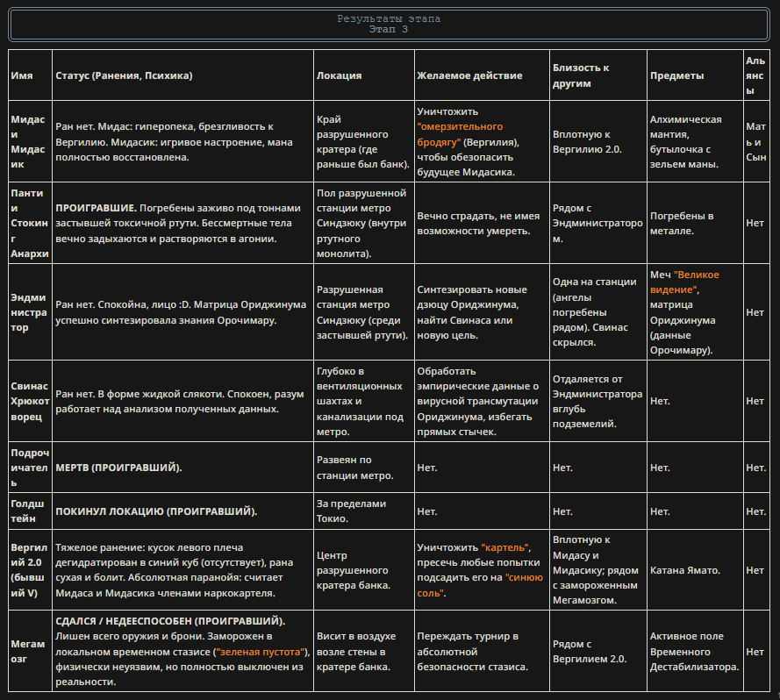Select the 'Мегамозг' name cell

[31, 651]
